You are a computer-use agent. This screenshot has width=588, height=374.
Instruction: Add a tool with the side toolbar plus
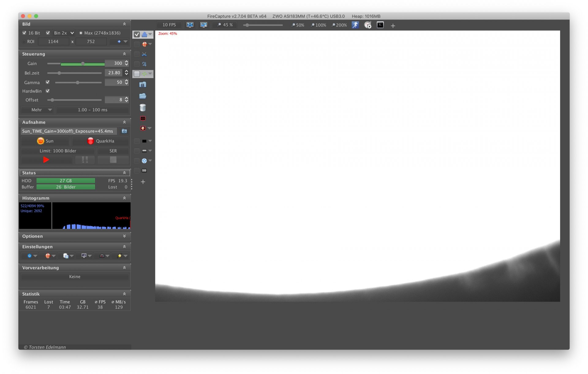(143, 182)
